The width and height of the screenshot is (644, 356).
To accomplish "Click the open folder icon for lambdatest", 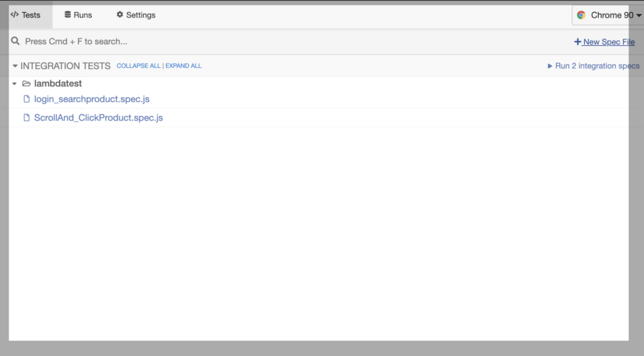I will pyautogui.click(x=26, y=84).
